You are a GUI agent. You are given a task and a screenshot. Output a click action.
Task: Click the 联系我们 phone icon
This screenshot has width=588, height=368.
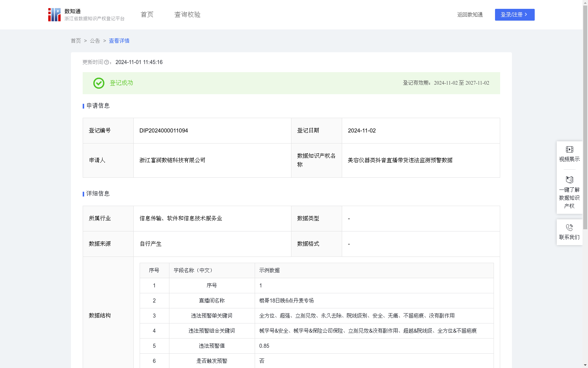[569, 227]
